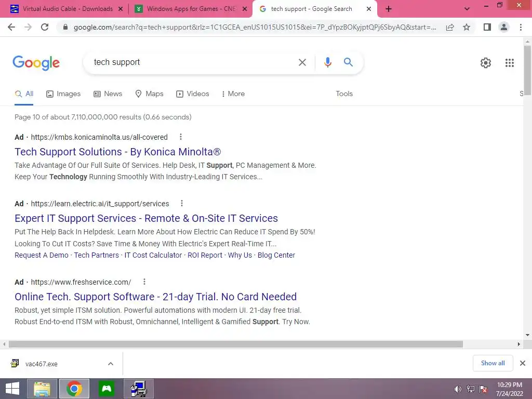Open Expert IT Support Services link
Viewport: 532px width, 399px height.
point(146,218)
